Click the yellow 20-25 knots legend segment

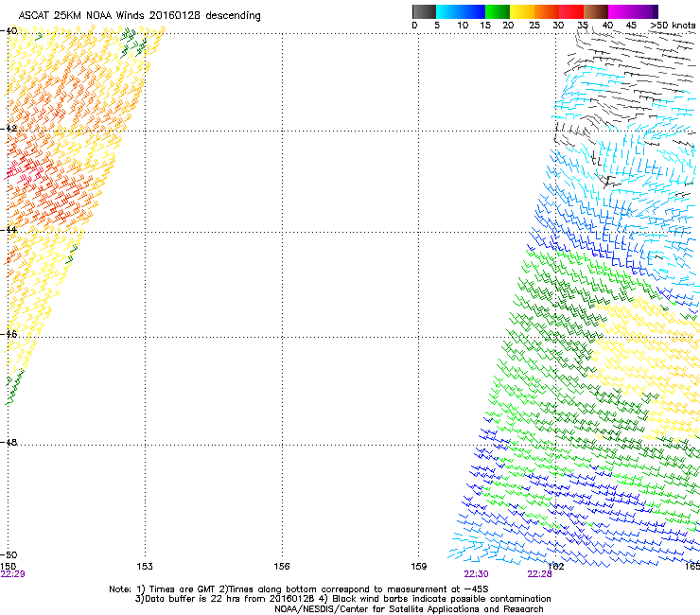point(522,11)
